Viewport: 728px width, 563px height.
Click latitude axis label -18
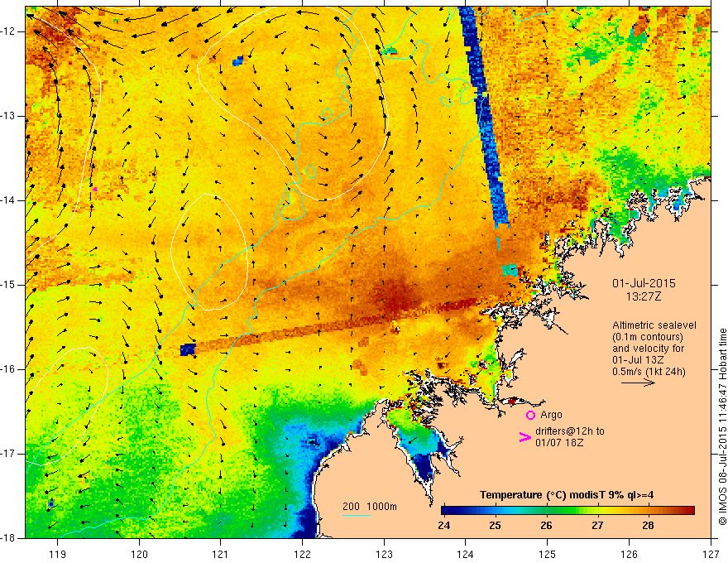[x=8, y=537]
